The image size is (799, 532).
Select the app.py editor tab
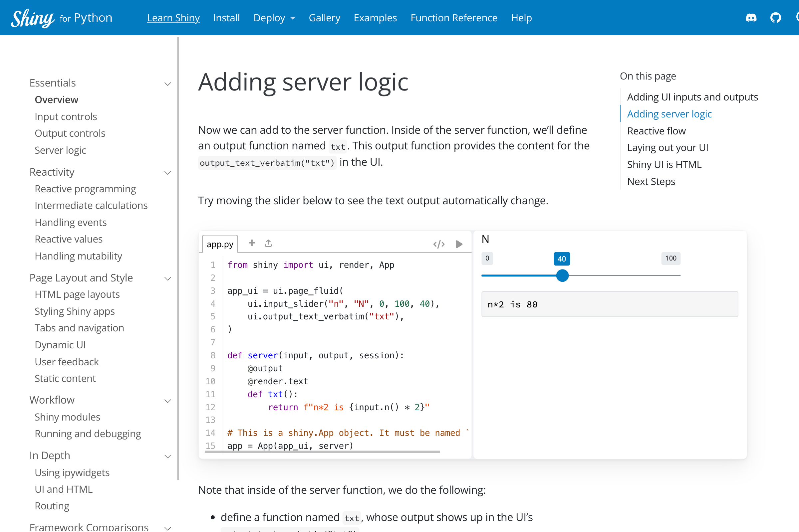(220, 243)
